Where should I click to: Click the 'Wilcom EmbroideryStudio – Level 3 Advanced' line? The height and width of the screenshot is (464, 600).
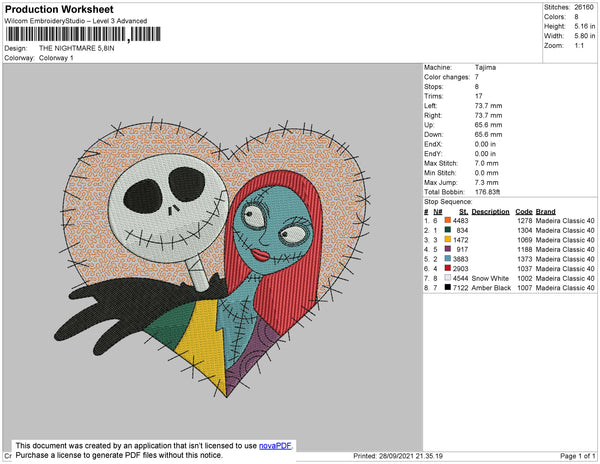tap(76, 21)
